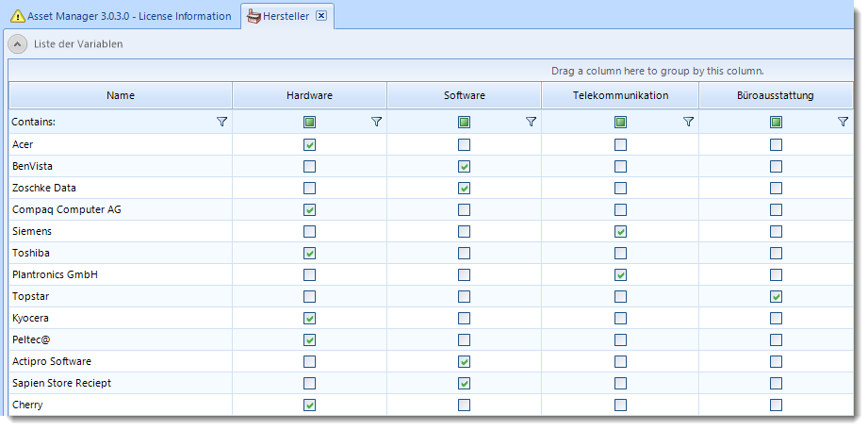Select the Toshiba name cell

(120, 253)
